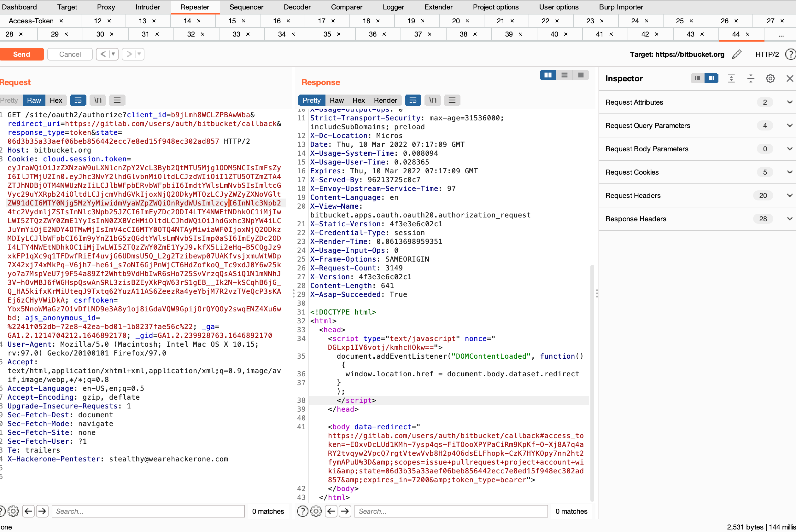Expand the Response Headers section

coord(790,219)
